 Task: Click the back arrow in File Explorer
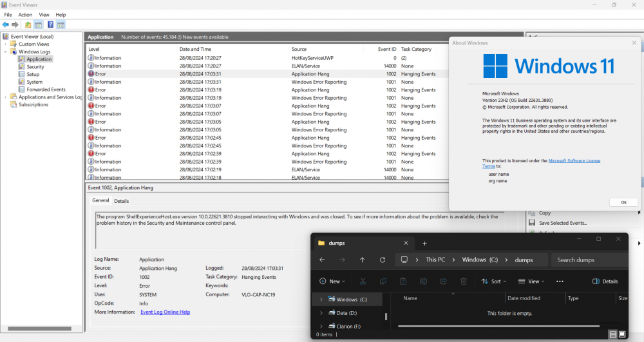point(322,260)
